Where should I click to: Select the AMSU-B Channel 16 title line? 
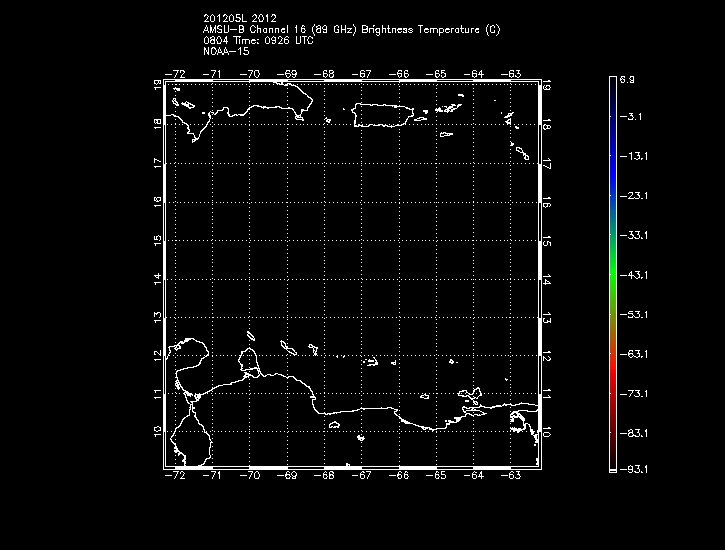pos(351,30)
